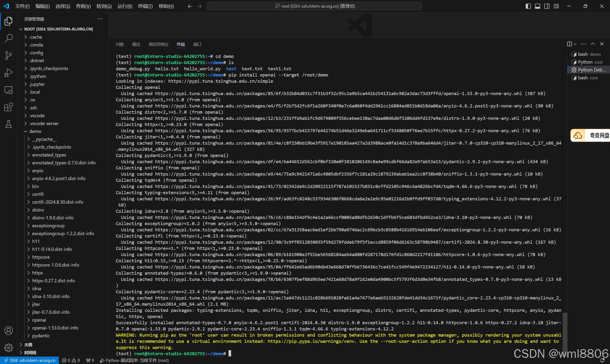
Task: Open split terminal dropdown arrow
Action: click(575, 44)
